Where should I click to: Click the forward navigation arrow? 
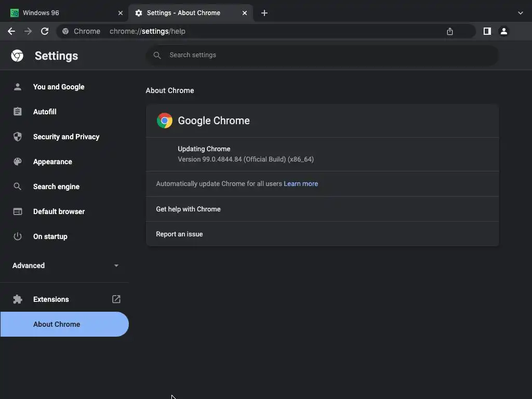click(28, 31)
